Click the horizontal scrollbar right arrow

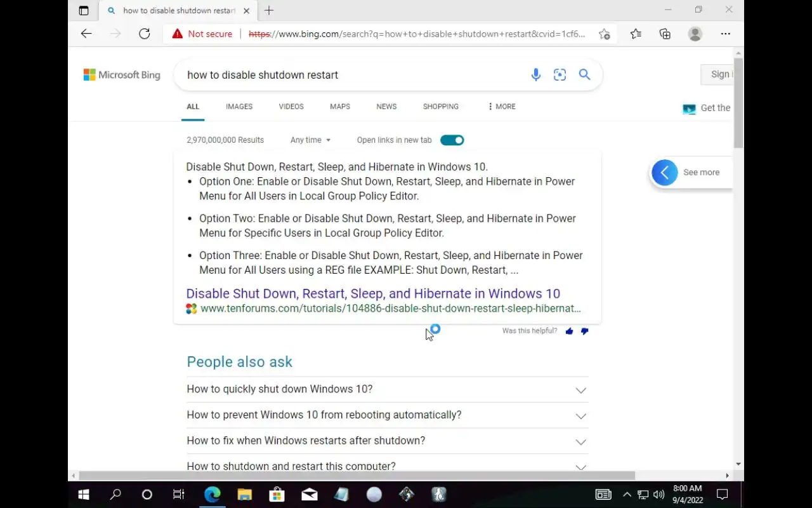727,475
